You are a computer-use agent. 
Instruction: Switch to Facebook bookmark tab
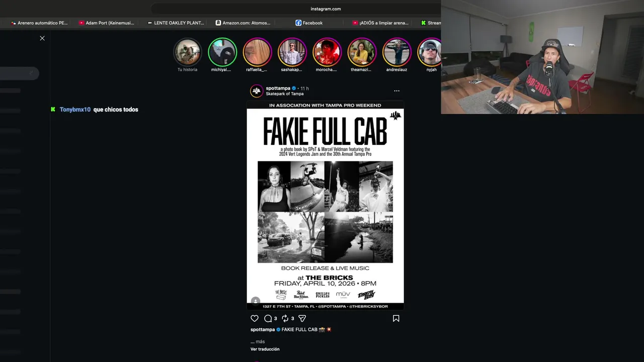[x=309, y=23]
